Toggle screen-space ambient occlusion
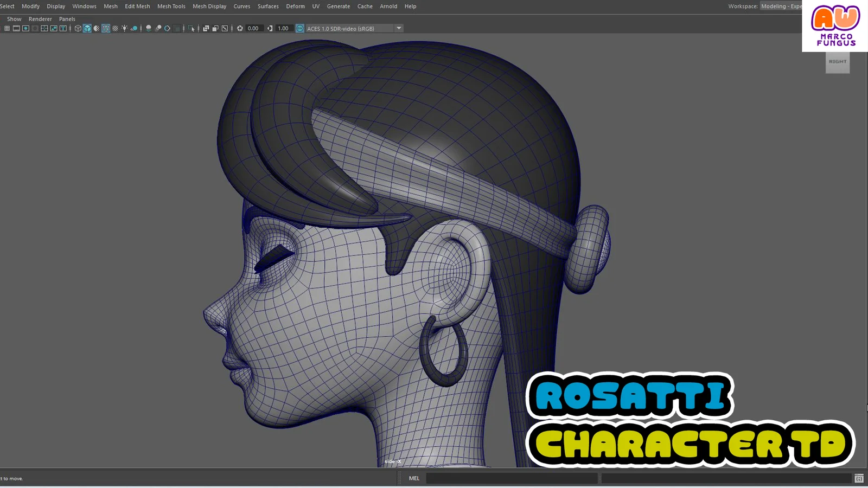Screen dimensions: 868x488 click(159, 28)
